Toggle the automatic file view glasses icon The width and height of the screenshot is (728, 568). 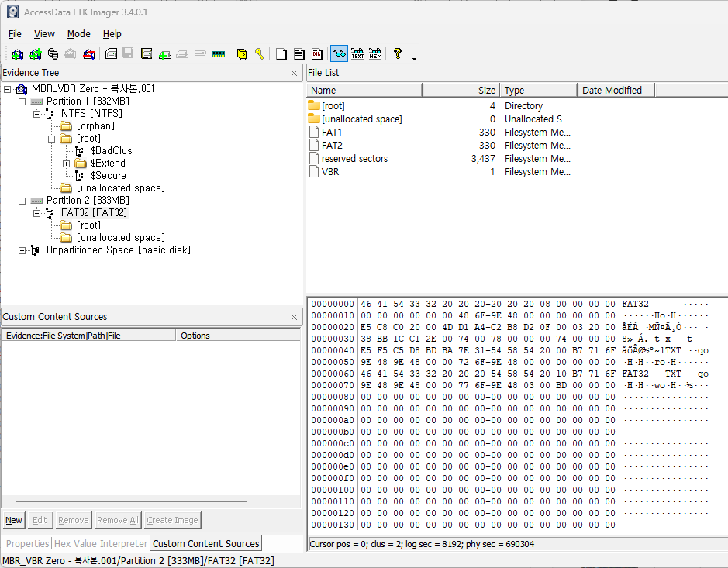click(339, 53)
